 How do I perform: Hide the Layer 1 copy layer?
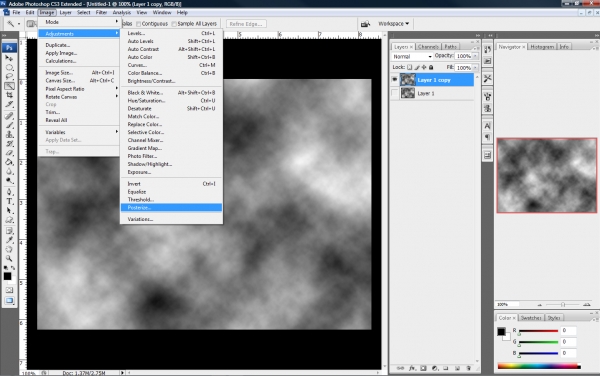395,80
